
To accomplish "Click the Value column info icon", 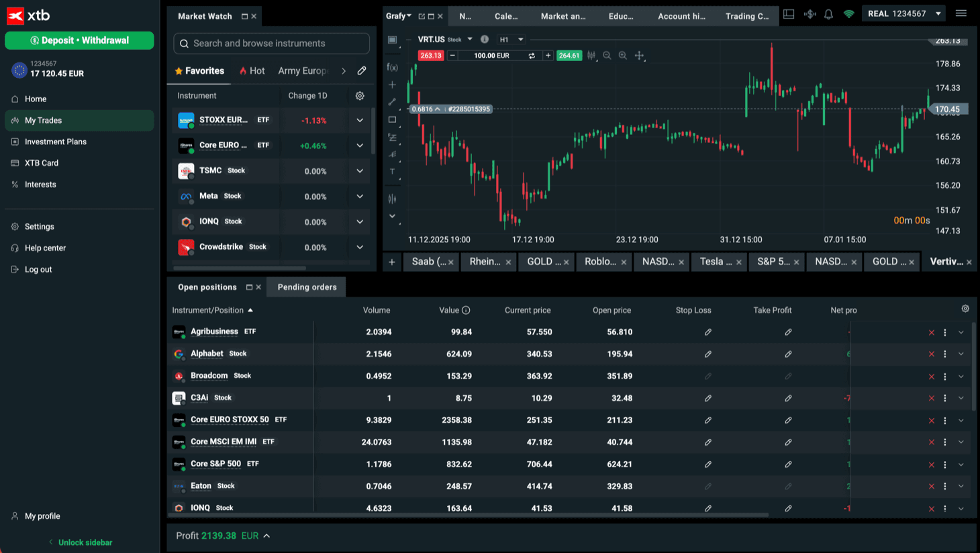I will click(x=466, y=310).
